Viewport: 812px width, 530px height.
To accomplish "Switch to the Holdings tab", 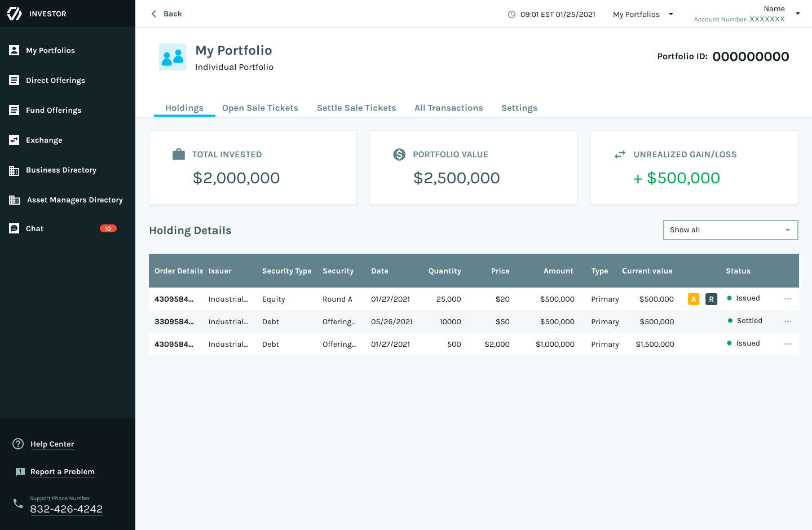I will coord(184,108).
